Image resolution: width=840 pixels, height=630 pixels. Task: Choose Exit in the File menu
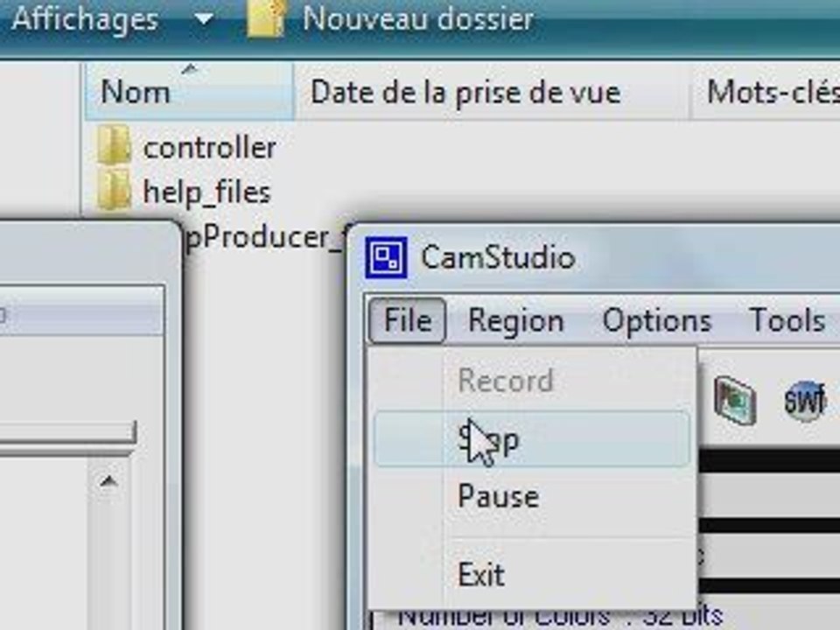pos(531,574)
